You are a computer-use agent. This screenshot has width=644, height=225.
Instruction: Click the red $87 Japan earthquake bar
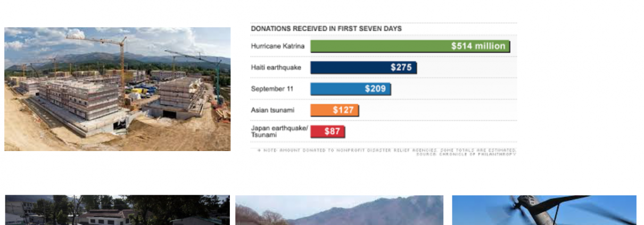(x=328, y=131)
